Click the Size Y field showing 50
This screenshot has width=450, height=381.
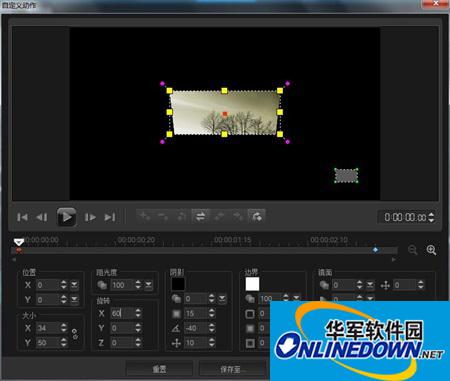[48, 343]
